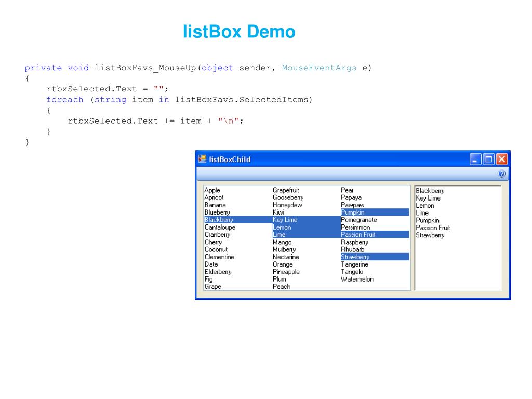Select Raspberry in the fruit list
The height and width of the screenshot is (399, 532).
pyautogui.click(x=354, y=242)
